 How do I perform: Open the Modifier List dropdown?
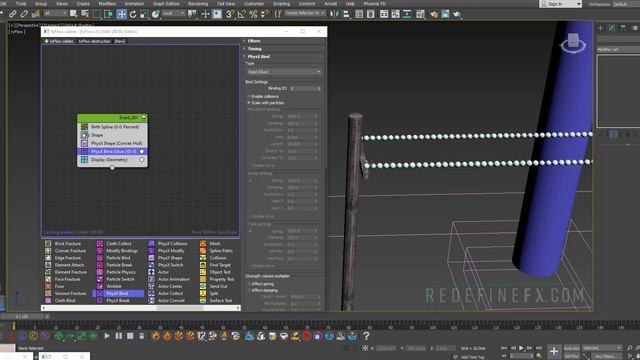click(618, 49)
